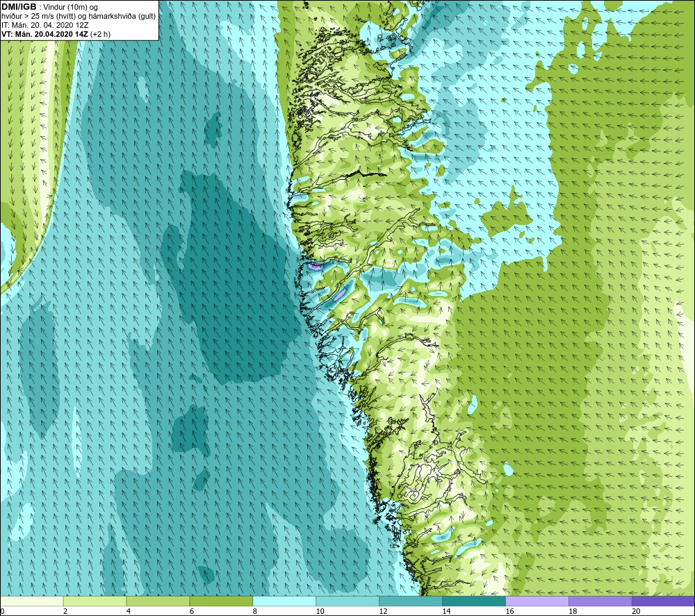Click the legend tick label 10

coord(320,611)
